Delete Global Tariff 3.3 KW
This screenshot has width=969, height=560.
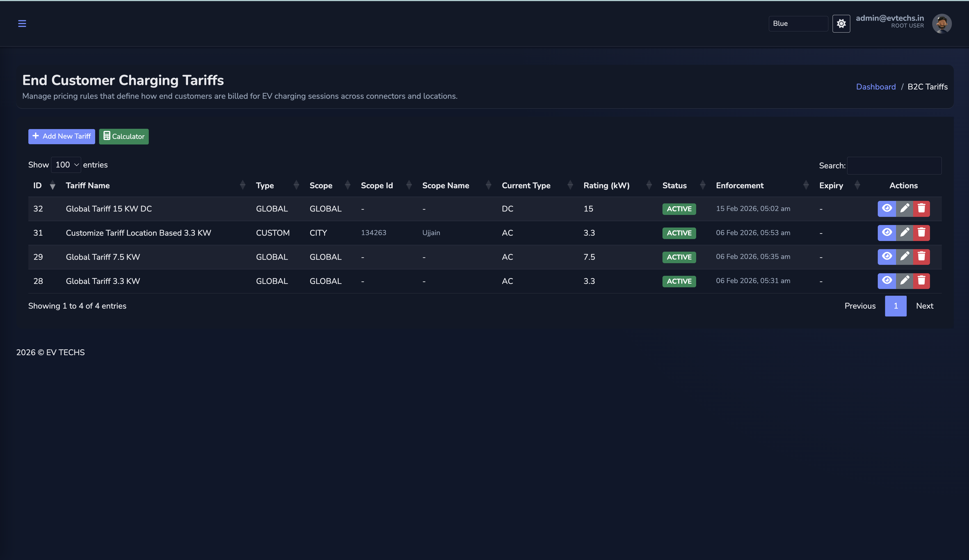pos(922,281)
